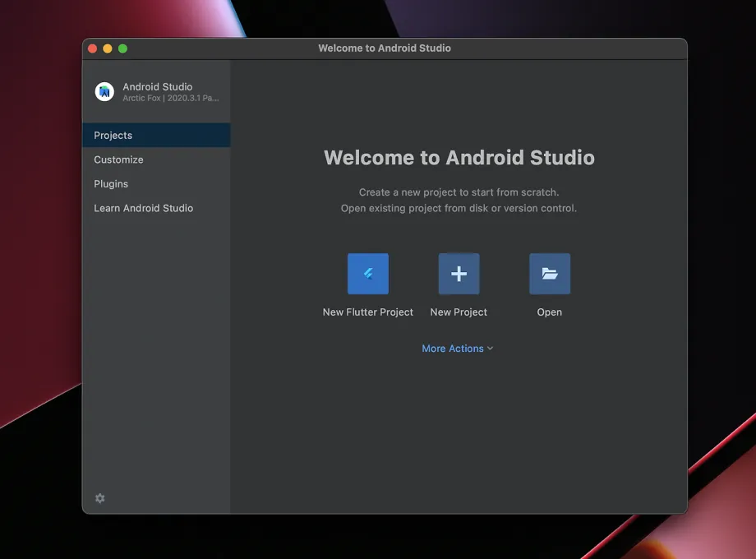
Task: Click the Arctic Fox version text
Action: pyautogui.click(x=171, y=98)
